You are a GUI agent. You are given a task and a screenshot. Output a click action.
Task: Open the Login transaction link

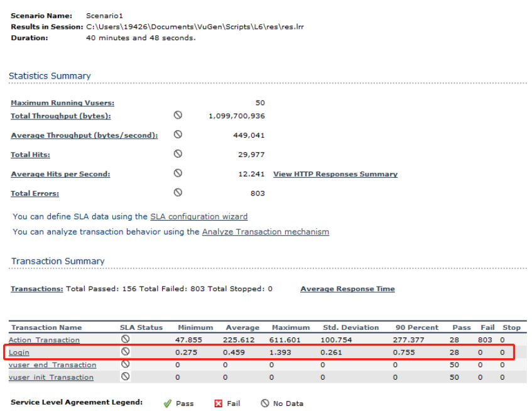point(19,353)
